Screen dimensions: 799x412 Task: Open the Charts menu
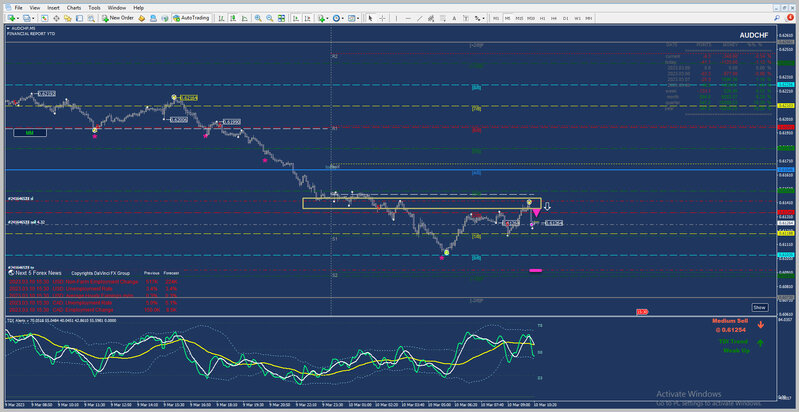pos(74,8)
